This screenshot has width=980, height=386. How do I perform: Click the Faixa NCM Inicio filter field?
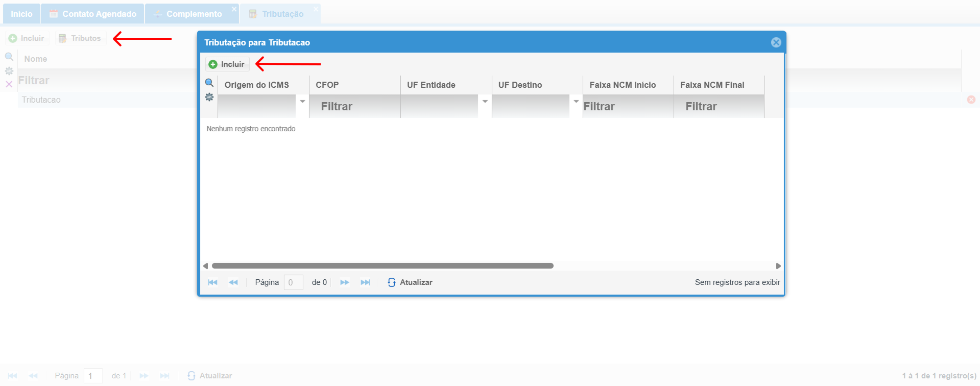pyautogui.click(x=628, y=106)
